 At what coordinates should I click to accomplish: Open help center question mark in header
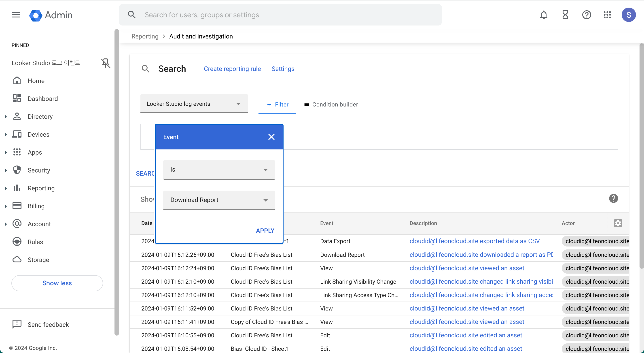coord(586,15)
